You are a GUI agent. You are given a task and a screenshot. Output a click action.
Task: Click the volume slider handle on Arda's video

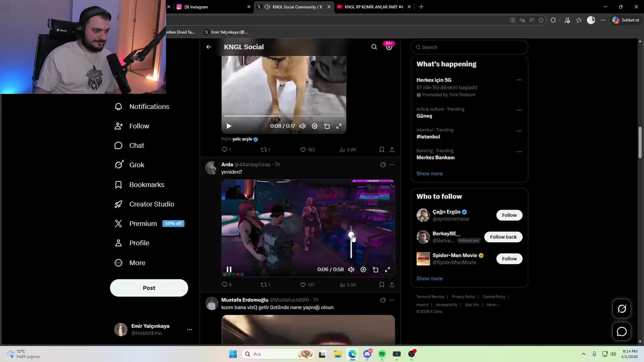click(x=351, y=235)
